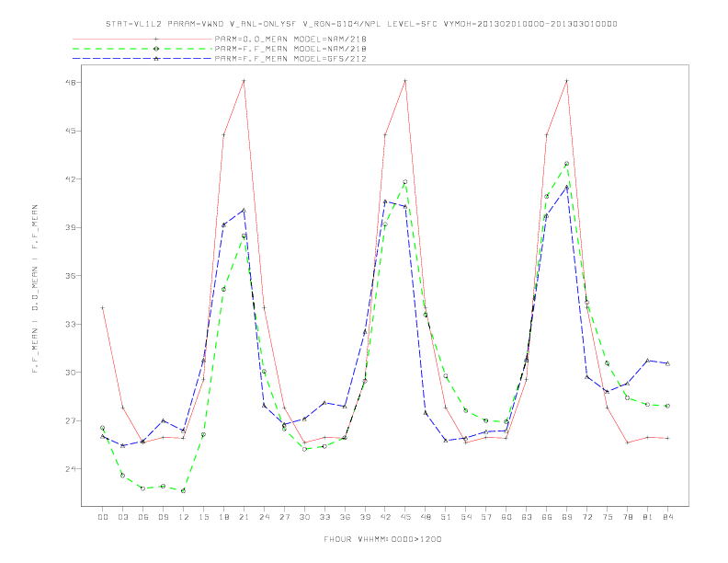Click the x-axis title FHOUR VHHMM:0000>1200
The width and height of the screenshot is (728, 563).
pyautogui.click(x=382, y=539)
